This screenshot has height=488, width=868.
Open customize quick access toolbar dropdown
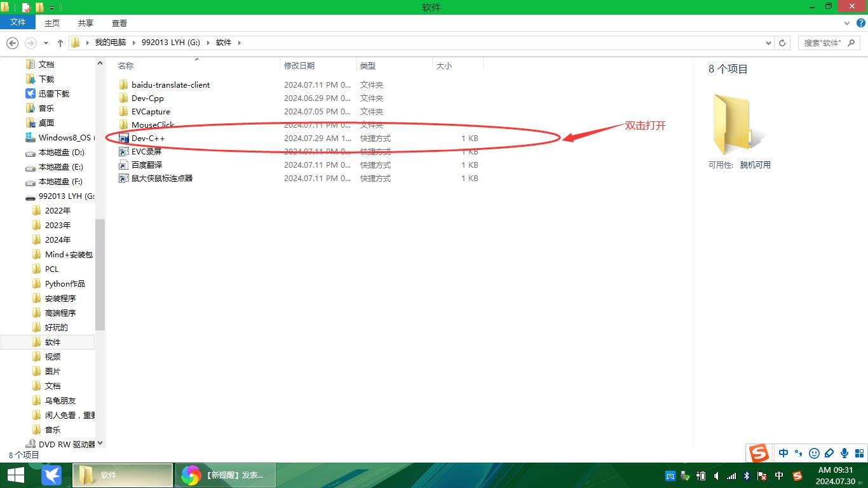[52, 8]
